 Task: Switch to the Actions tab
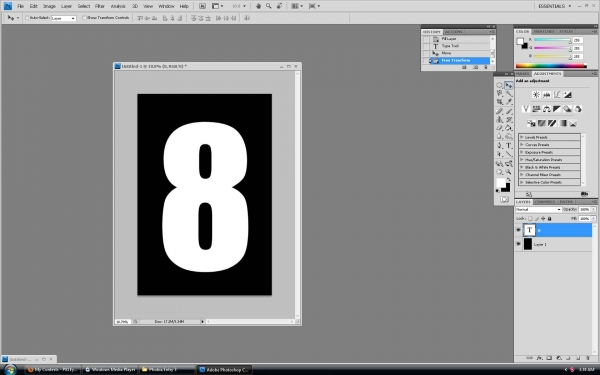(454, 32)
